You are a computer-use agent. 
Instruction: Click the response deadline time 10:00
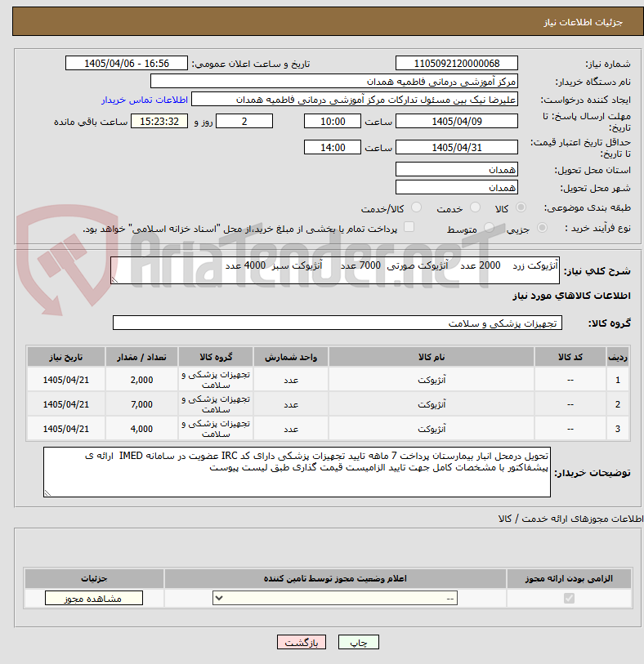pos(332,121)
